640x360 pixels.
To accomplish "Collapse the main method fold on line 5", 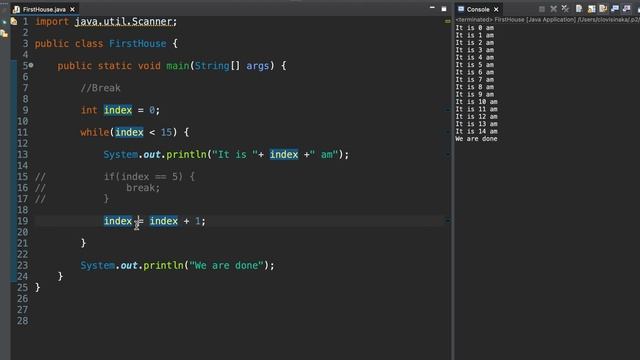I will tap(31, 65).
